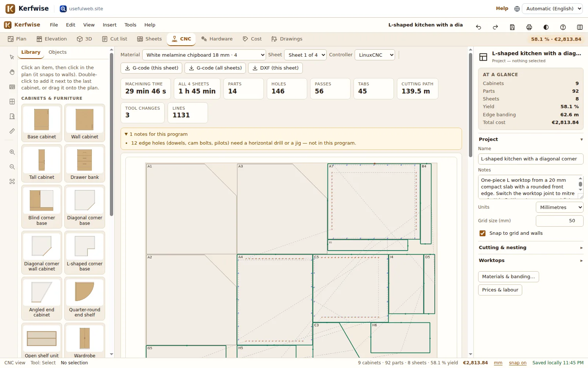Open the Insert menu
The height and width of the screenshot is (368, 588).
click(x=110, y=25)
